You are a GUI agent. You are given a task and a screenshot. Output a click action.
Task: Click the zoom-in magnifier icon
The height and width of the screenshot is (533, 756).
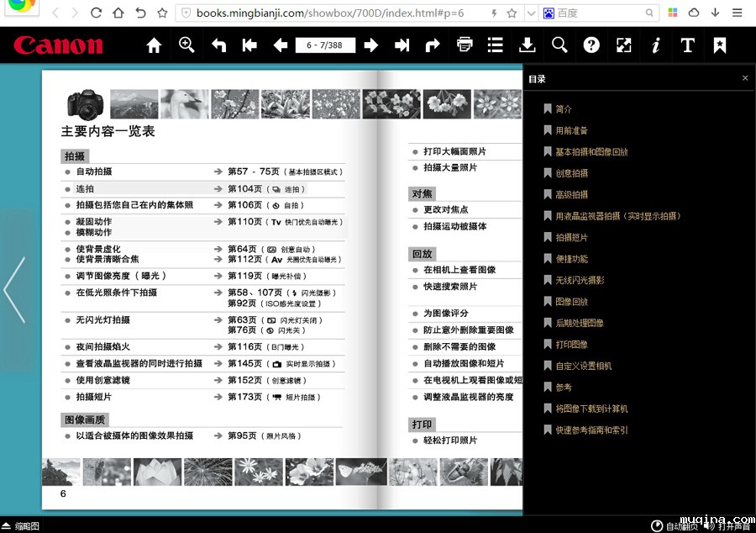186,45
